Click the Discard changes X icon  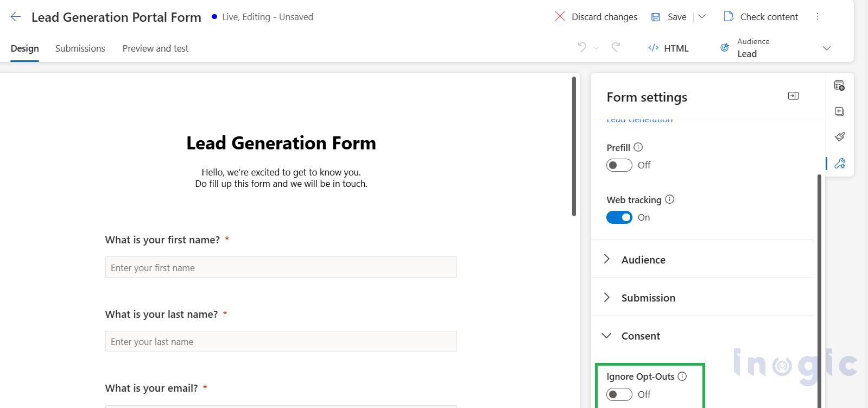click(560, 16)
